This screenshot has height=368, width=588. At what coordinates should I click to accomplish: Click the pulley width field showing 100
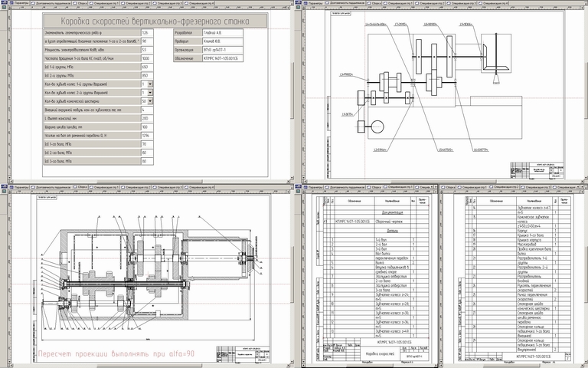point(147,127)
